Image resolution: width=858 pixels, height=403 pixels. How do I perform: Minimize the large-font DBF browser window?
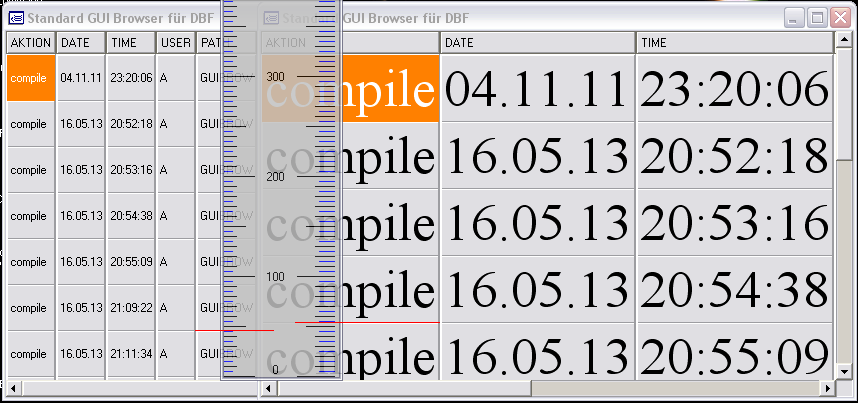[792, 18]
